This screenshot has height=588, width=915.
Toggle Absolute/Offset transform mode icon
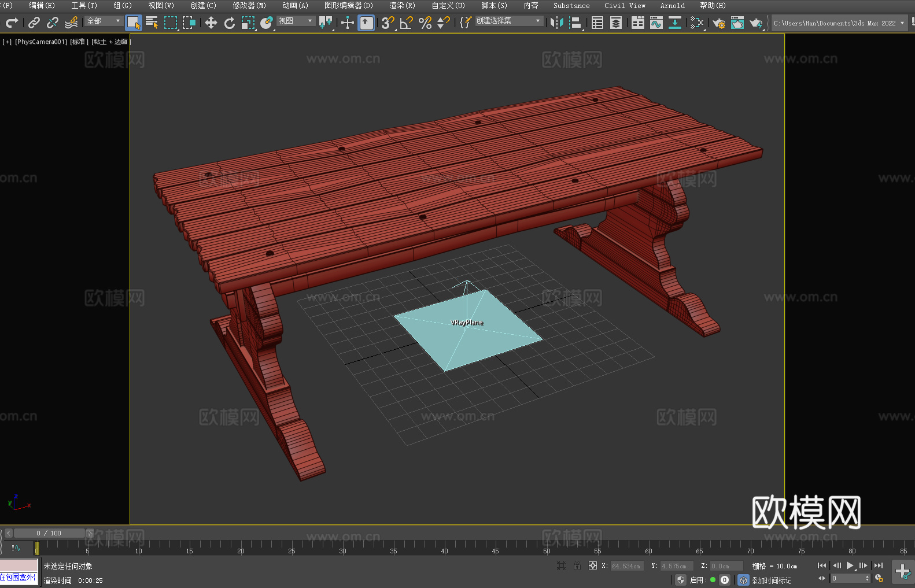pyautogui.click(x=593, y=565)
